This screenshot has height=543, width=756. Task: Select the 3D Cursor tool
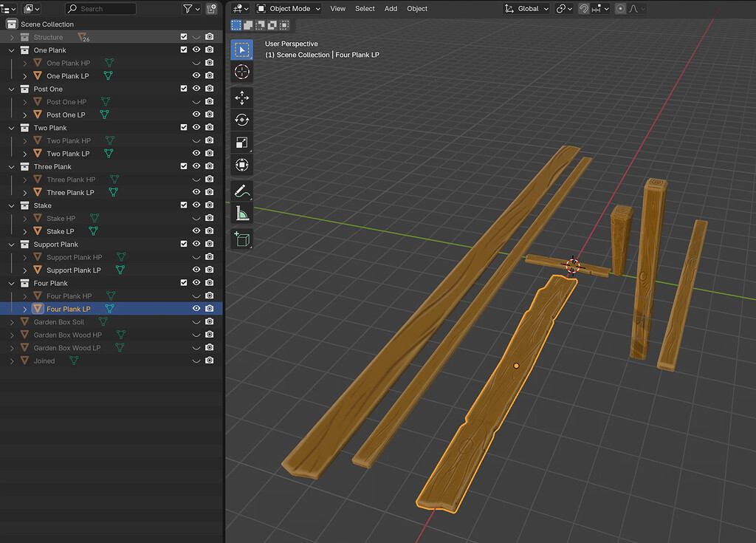point(241,72)
